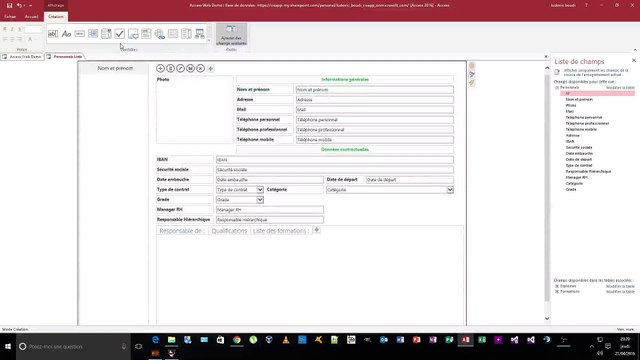Select the Responsable de : tab
The width and height of the screenshot is (640, 360).
tap(182, 231)
